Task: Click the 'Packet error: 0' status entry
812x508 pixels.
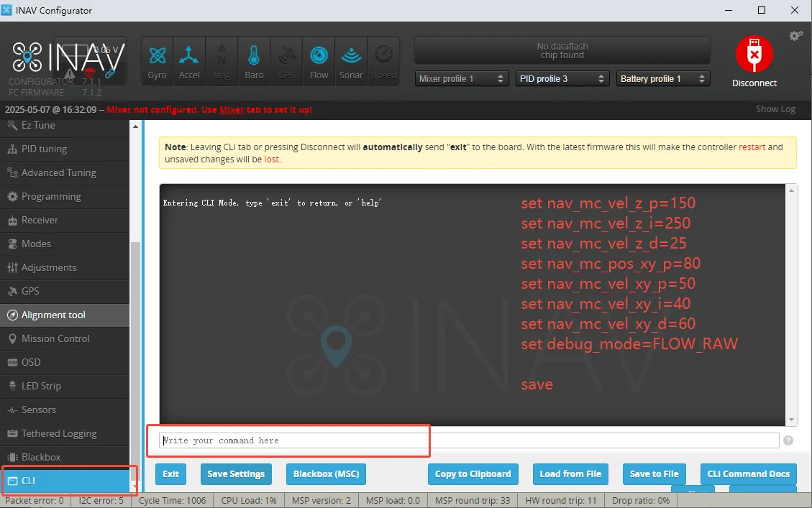Action: click(35, 501)
